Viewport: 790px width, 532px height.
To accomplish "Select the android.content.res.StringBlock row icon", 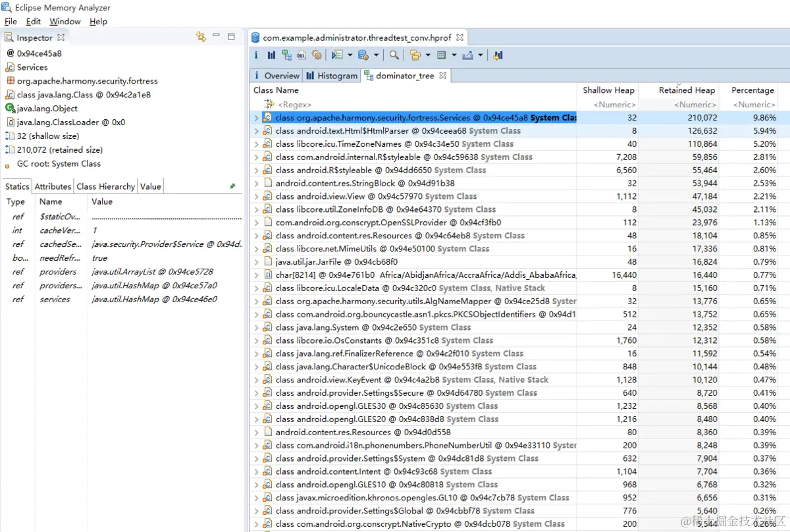I will click(268, 183).
